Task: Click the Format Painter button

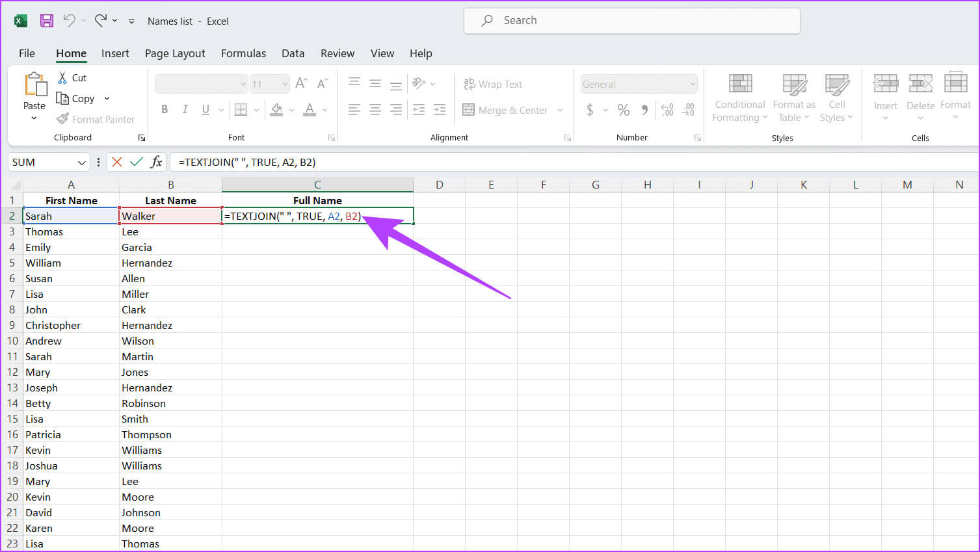Action: point(96,119)
